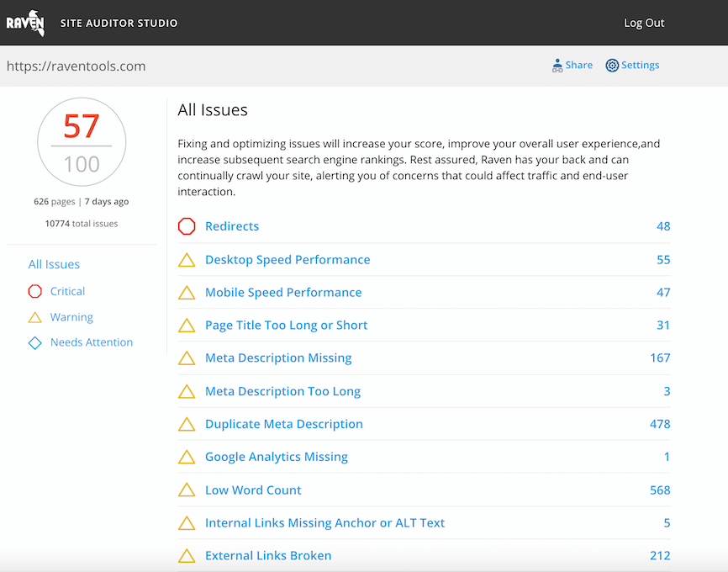The image size is (728, 572).
Task: Click the raventools.com URL field
Action: [x=76, y=66]
